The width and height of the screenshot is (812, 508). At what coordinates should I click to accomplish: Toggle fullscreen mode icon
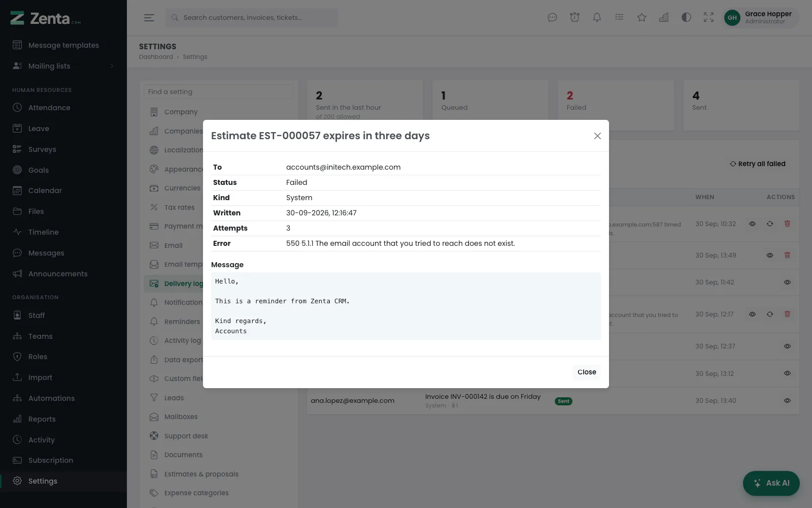tap(708, 18)
